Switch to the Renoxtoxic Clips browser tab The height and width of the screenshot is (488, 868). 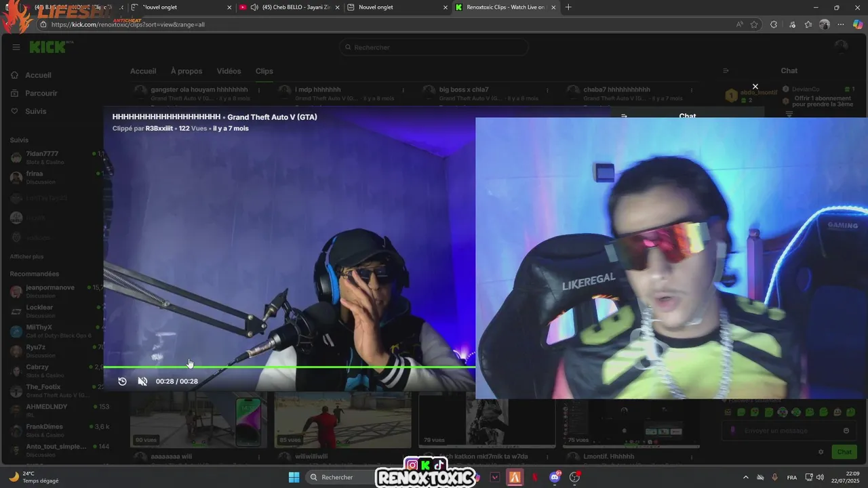pos(505,7)
